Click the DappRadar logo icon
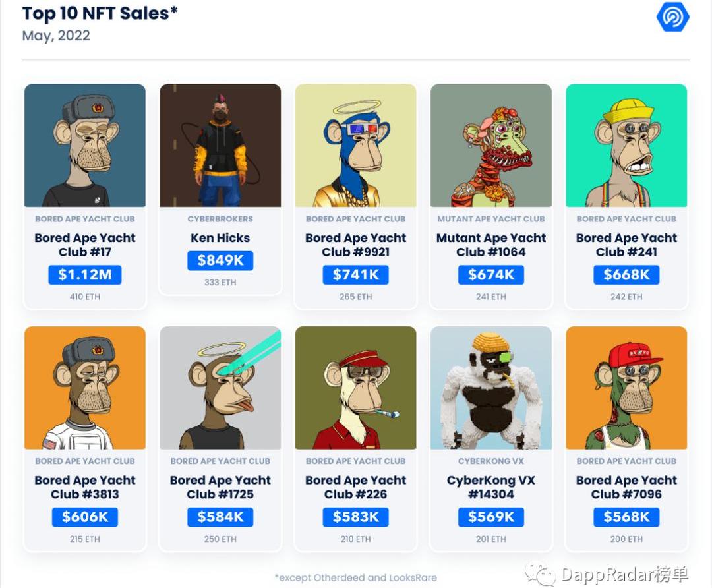This screenshot has height=588, width=712. (672, 17)
